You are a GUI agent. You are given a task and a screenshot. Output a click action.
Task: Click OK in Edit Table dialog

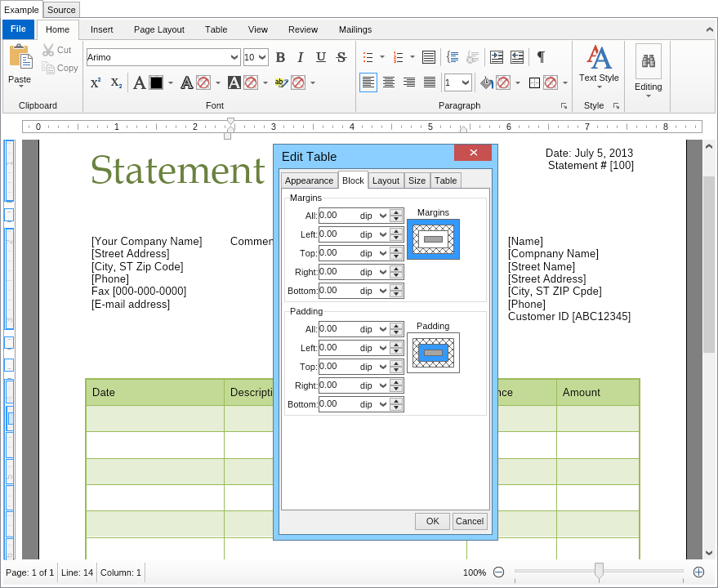[432, 521]
